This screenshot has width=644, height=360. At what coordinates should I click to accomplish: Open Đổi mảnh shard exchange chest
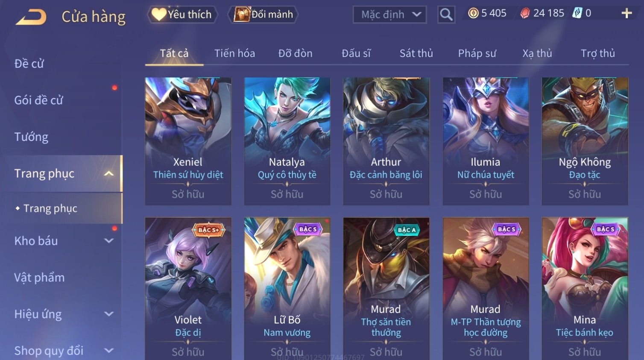[x=263, y=15]
